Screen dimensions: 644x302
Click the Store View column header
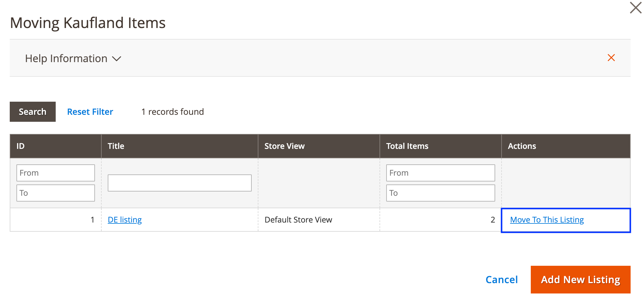coord(284,146)
